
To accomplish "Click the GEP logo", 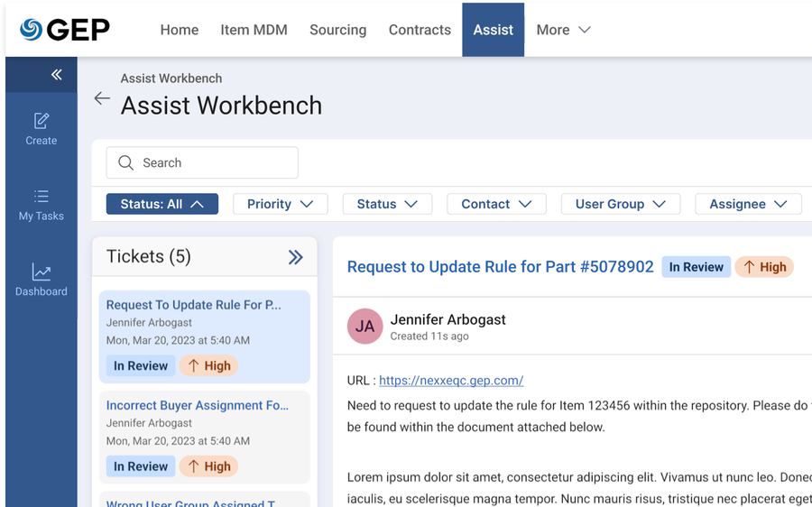I will click(x=65, y=30).
